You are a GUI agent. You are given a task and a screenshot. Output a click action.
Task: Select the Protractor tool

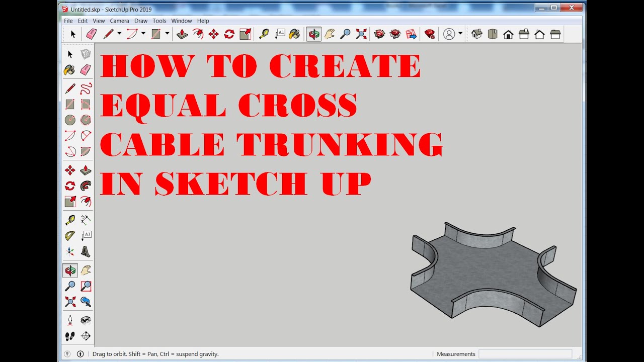70,235
